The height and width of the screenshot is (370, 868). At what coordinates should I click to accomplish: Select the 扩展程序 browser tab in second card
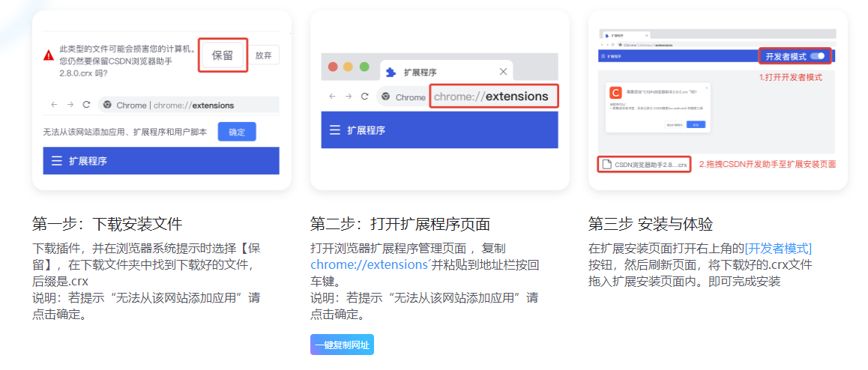[446, 71]
